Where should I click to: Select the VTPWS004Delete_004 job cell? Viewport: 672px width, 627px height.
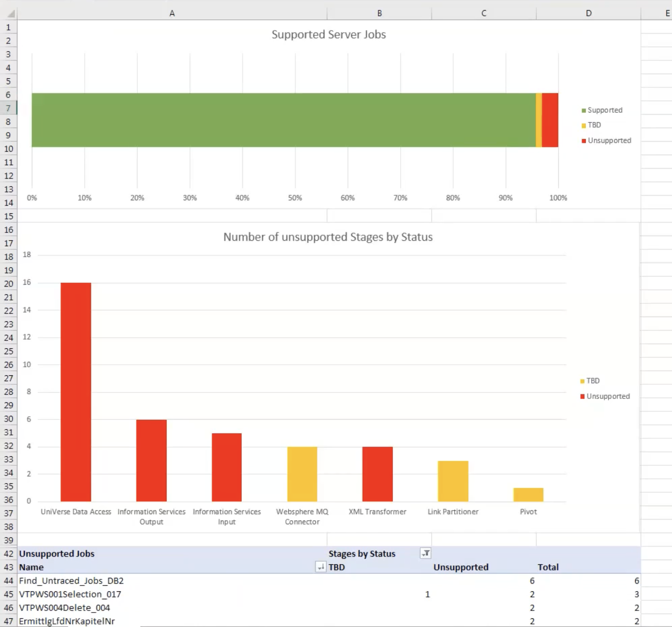tap(64, 607)
